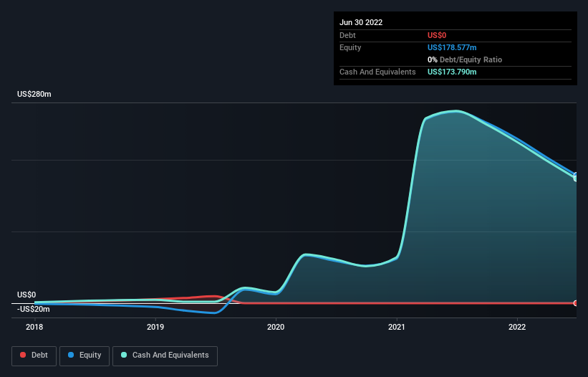Image resolution: width=588 pixels, height=377 pixels.
Task: Click the 2021 x-axis label
Action: pyautogui.click(x=396, y=327)
